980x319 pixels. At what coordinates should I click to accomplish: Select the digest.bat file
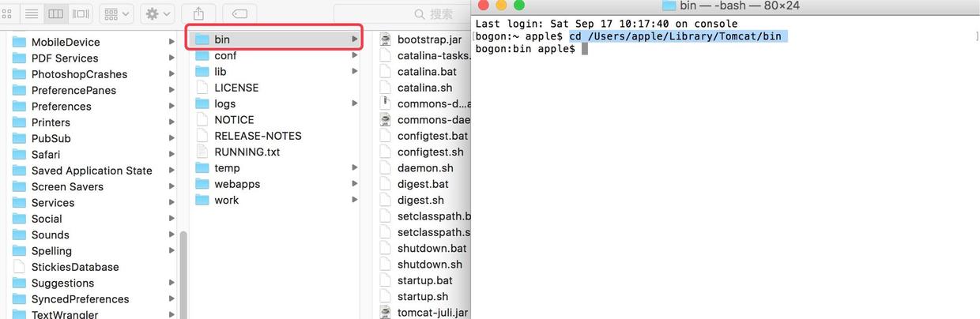(414, 184)
